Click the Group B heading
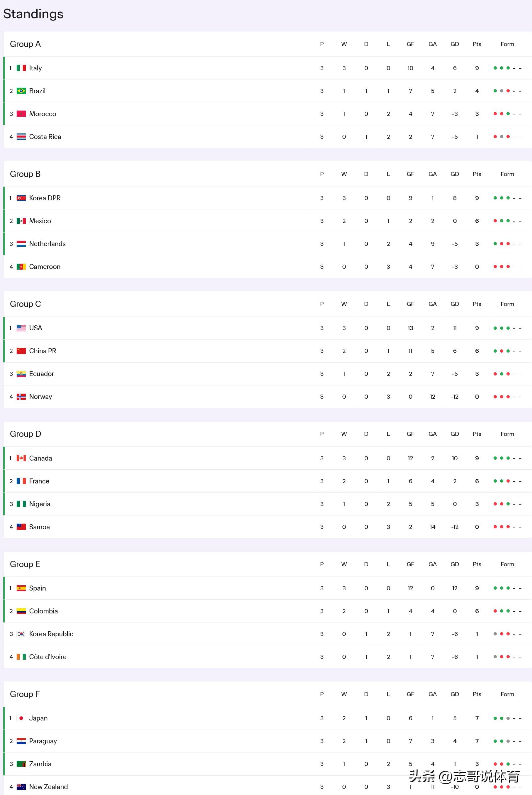 25,174
